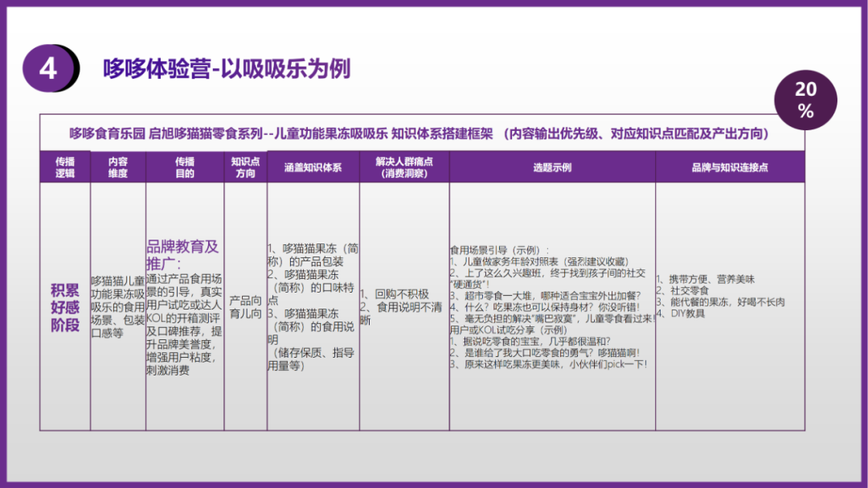The image size is (868, 488).
Task: Click the brand point "2、社交零食"
Action: pos(682,290)
